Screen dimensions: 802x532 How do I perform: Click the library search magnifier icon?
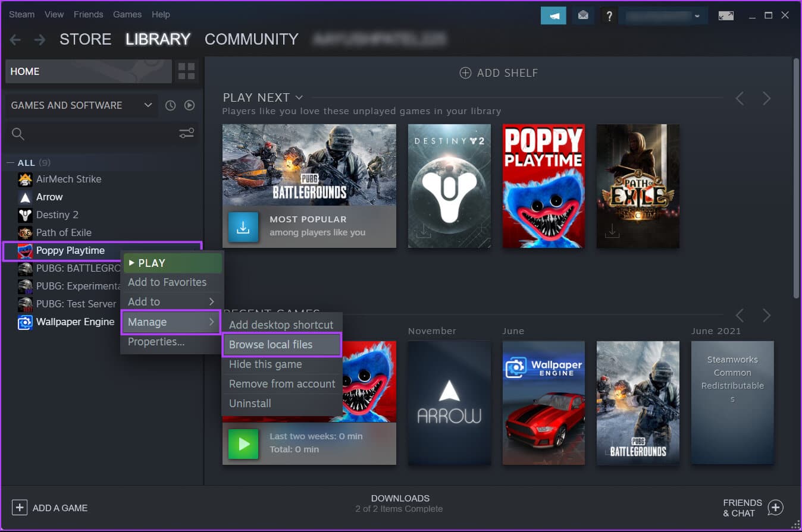(x=18, y=134)
